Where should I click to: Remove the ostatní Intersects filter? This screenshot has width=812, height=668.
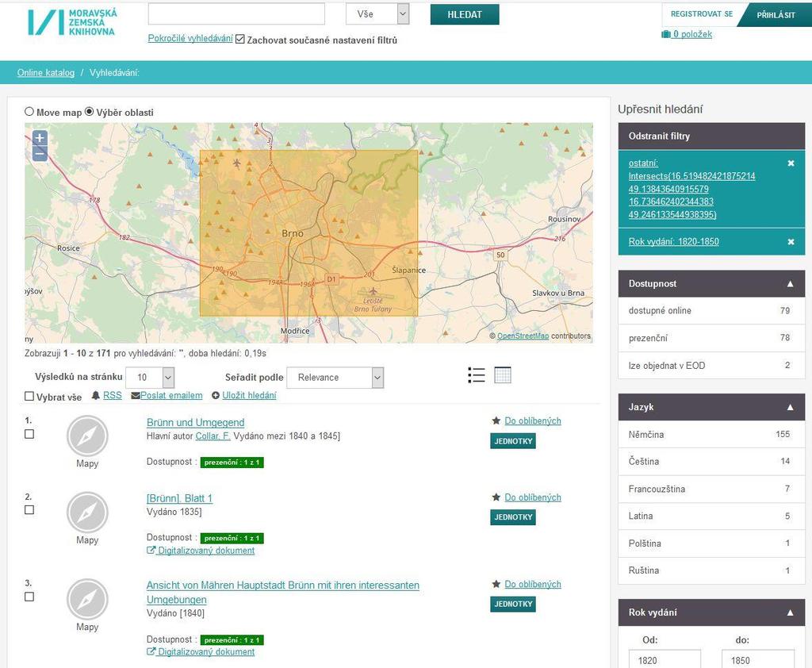(791, 163)
